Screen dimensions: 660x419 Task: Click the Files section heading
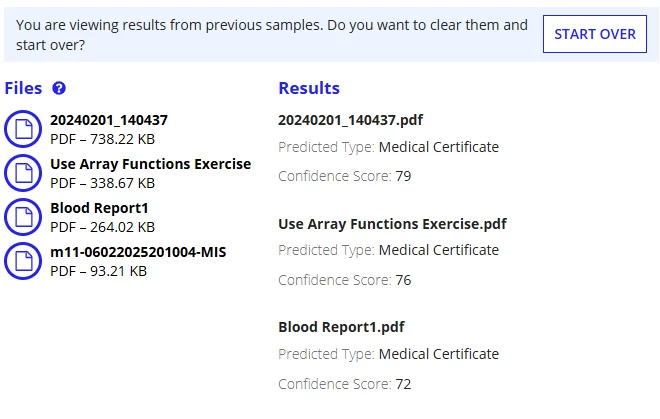[23, 88]
